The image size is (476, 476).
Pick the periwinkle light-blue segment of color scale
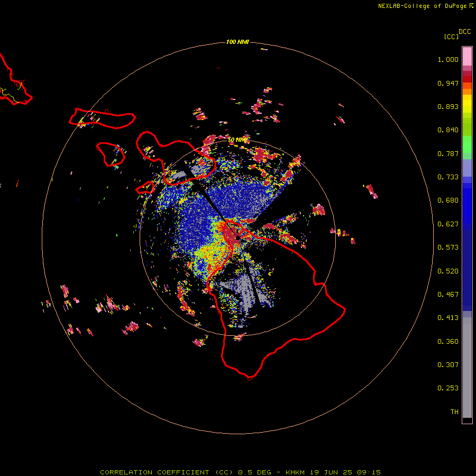(x=467, y=168)
